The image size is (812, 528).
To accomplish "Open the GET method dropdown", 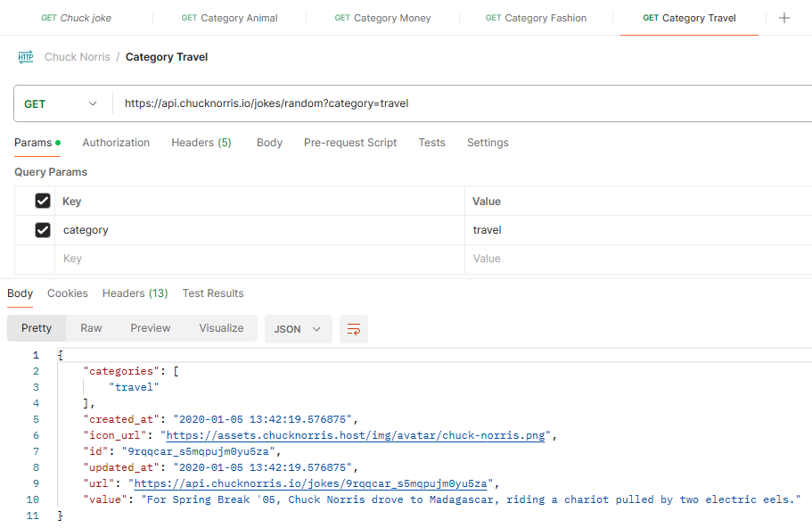I will click(x=62, y=103).
